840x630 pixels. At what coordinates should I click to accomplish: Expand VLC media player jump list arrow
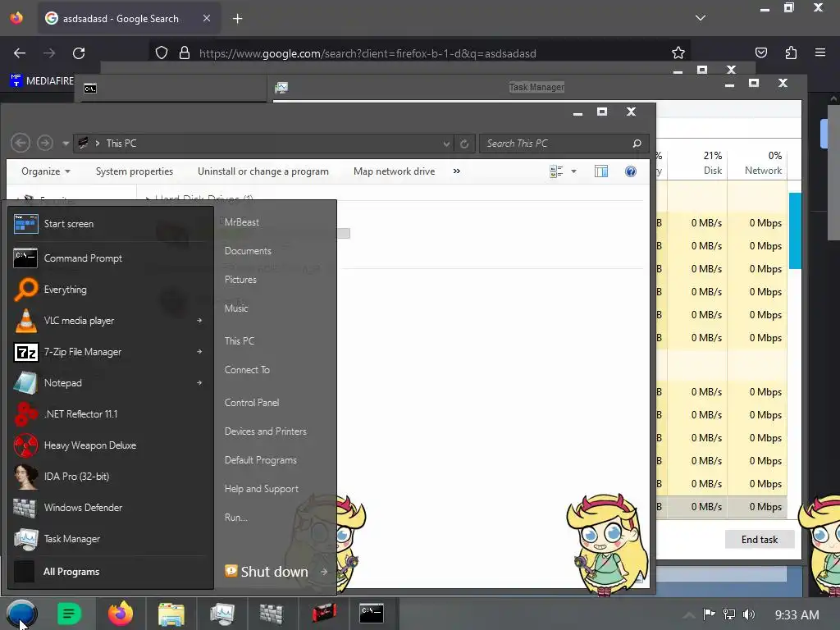(199, 321)
